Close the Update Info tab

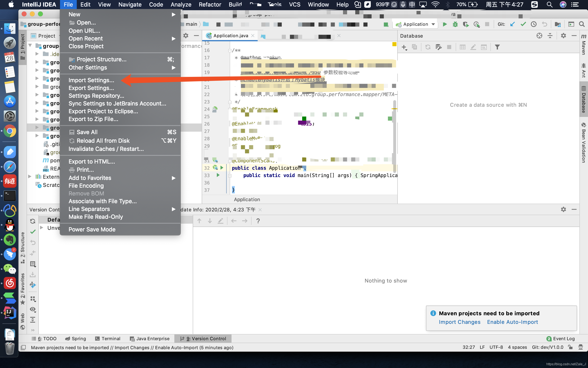(260, 210)
